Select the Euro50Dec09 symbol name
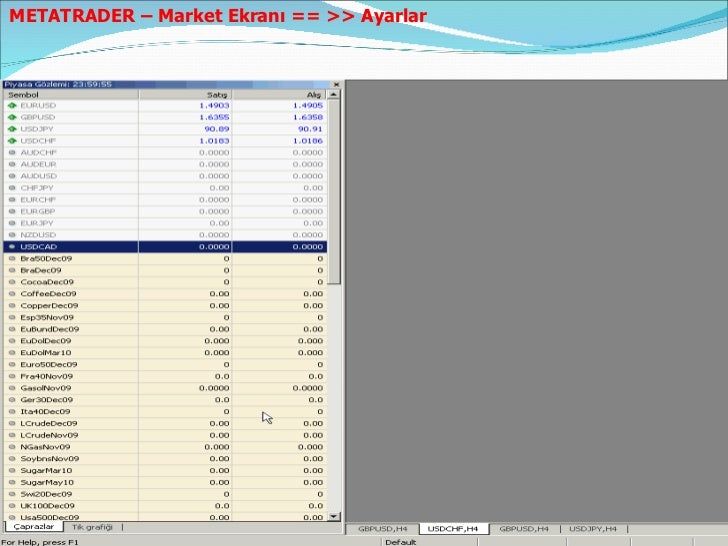The image size is (728, 546). click(49, 364)
